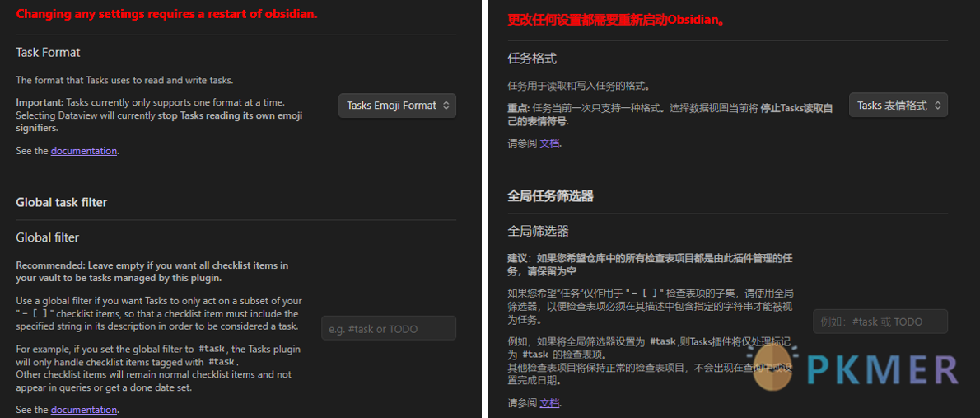This screenshot has width=980, height=418.
Task: Open the Tasks Emoji Format dropdown
Action: pos(398,106)
